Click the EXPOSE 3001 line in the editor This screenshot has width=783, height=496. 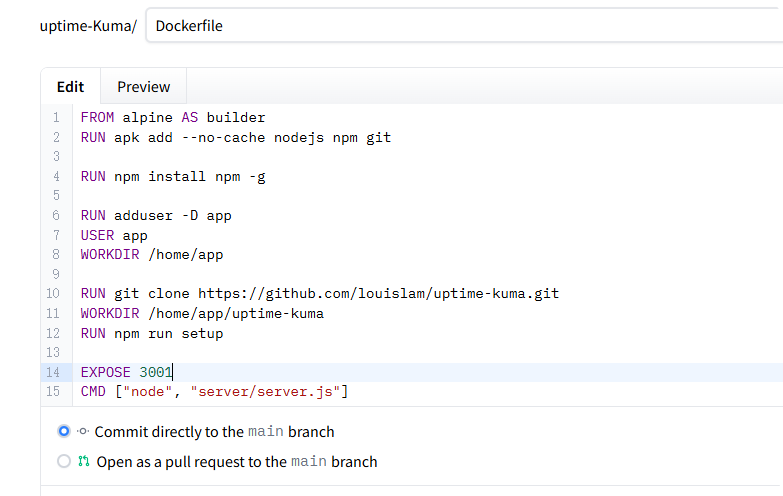click(126, 372)
